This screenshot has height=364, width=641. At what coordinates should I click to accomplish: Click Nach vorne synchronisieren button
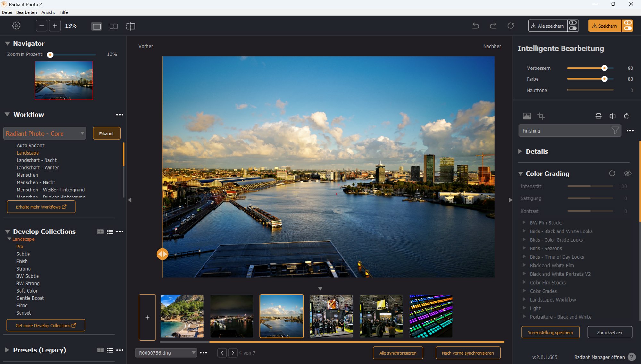click(468, 353)
